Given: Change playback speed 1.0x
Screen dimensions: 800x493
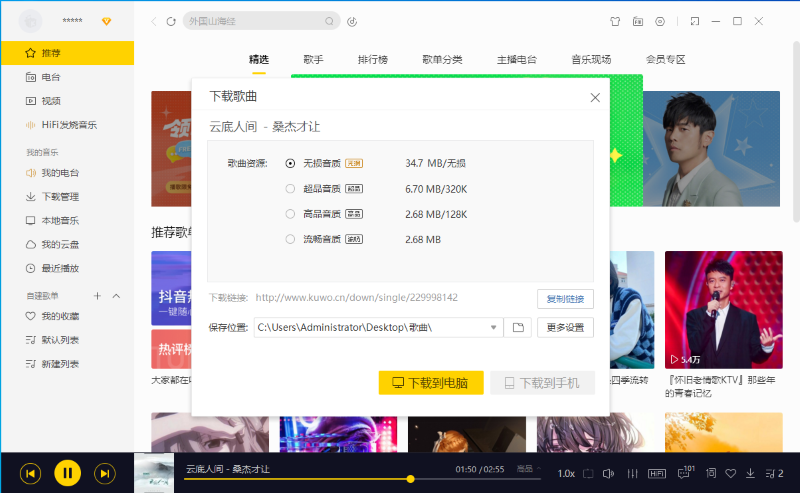Looking at the screenshot, I should coord(566,474).
